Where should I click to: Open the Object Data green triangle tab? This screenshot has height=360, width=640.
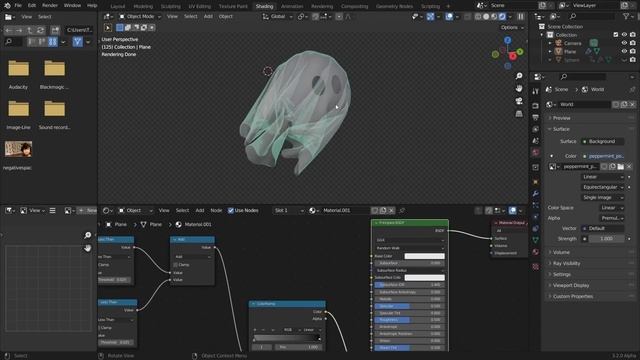[535, 240]
